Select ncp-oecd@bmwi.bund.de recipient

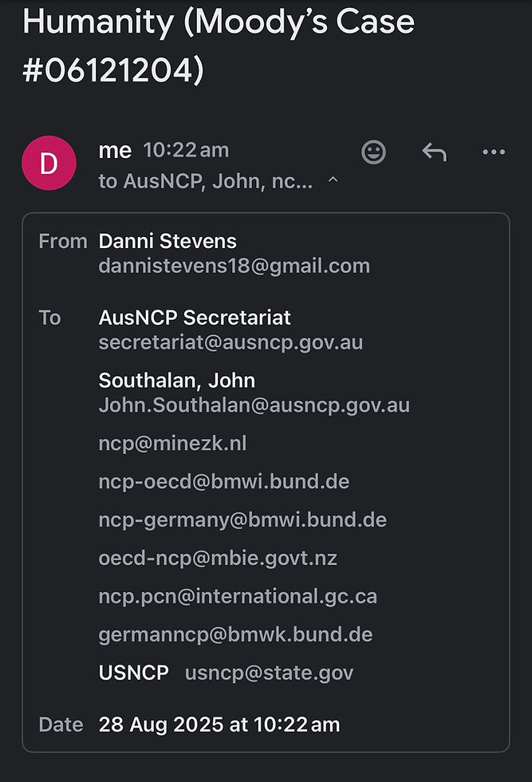pos(223,481)
